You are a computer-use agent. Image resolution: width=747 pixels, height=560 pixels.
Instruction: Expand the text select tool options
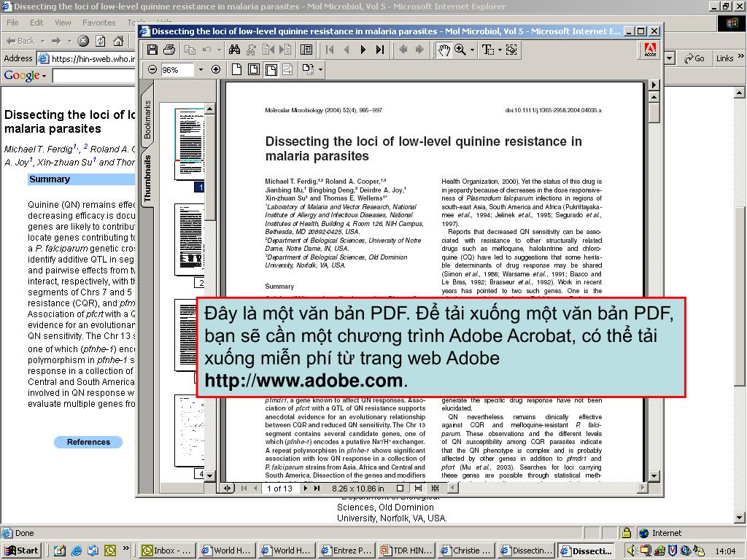tap(500, 50)
